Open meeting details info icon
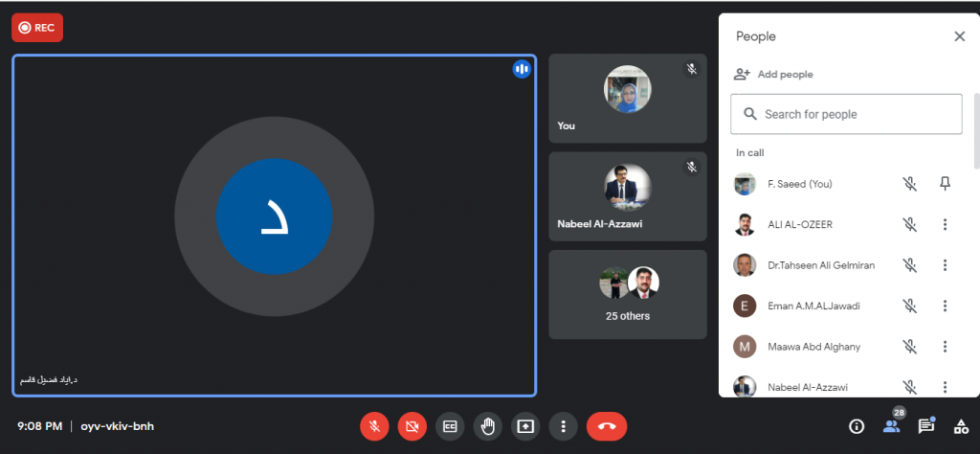Viewport: 980px width, 454px height. [x=857, y=426]
